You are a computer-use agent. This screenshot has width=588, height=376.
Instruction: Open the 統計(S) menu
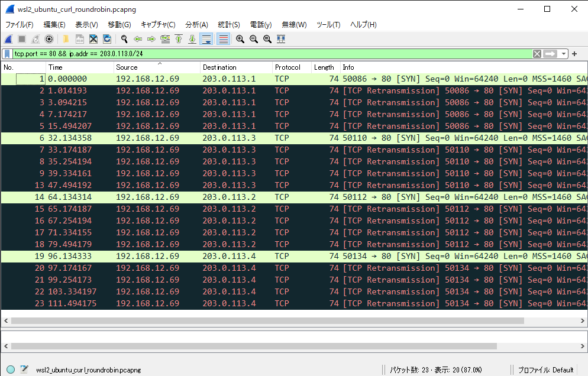point(229,25)
